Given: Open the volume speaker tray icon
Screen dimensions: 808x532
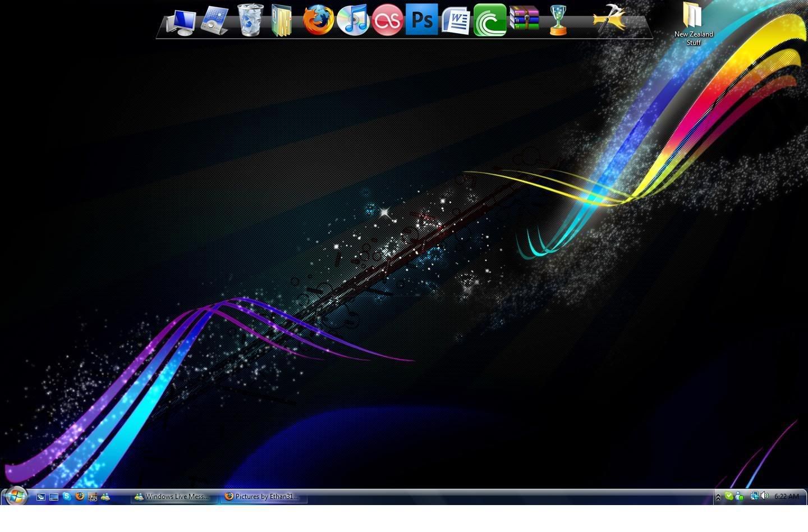Looking at the screenshot, I should click(765, 496).
